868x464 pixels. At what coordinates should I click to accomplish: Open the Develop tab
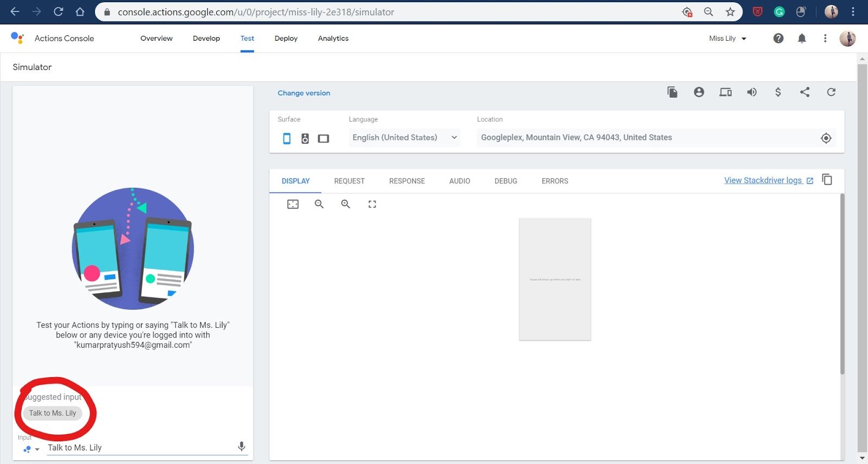click(206, 39)
